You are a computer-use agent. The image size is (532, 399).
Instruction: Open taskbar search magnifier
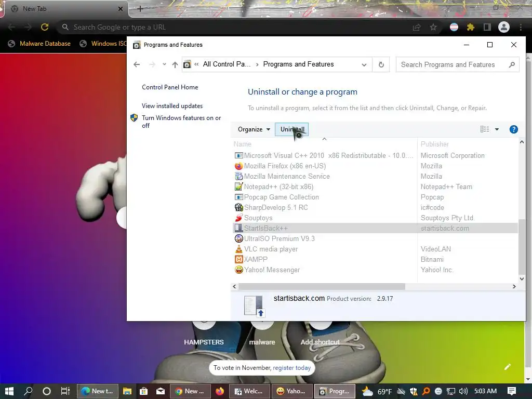point(28,391)
